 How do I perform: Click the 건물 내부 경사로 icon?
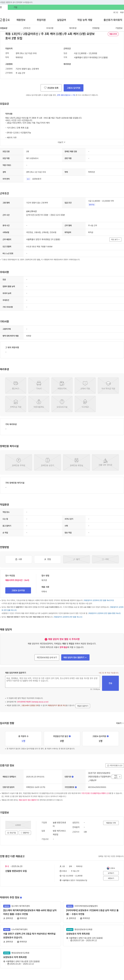coord(105,462)
